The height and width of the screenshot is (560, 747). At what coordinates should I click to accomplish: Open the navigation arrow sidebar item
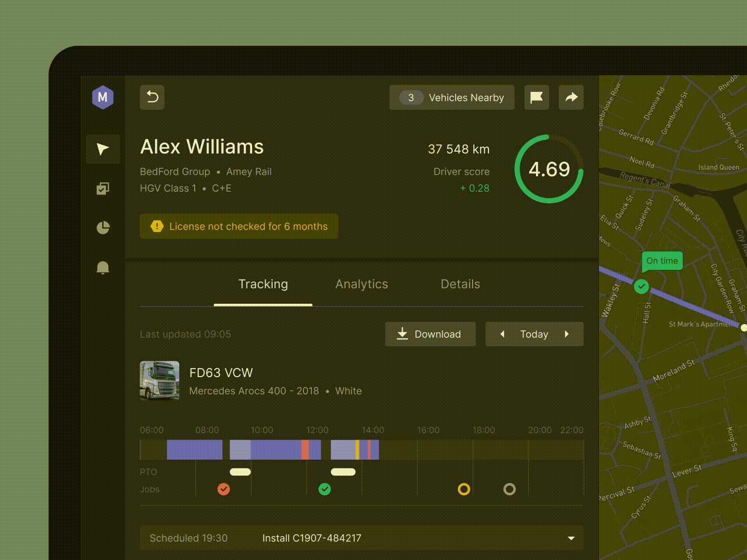pyautogui.click(x=103, y=149)
